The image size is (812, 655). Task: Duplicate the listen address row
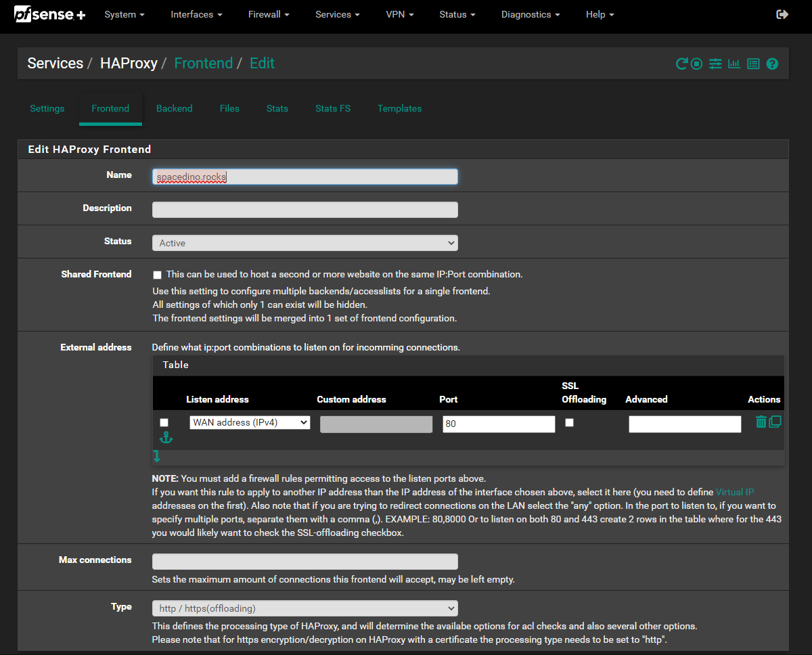(x=774, y=422)
